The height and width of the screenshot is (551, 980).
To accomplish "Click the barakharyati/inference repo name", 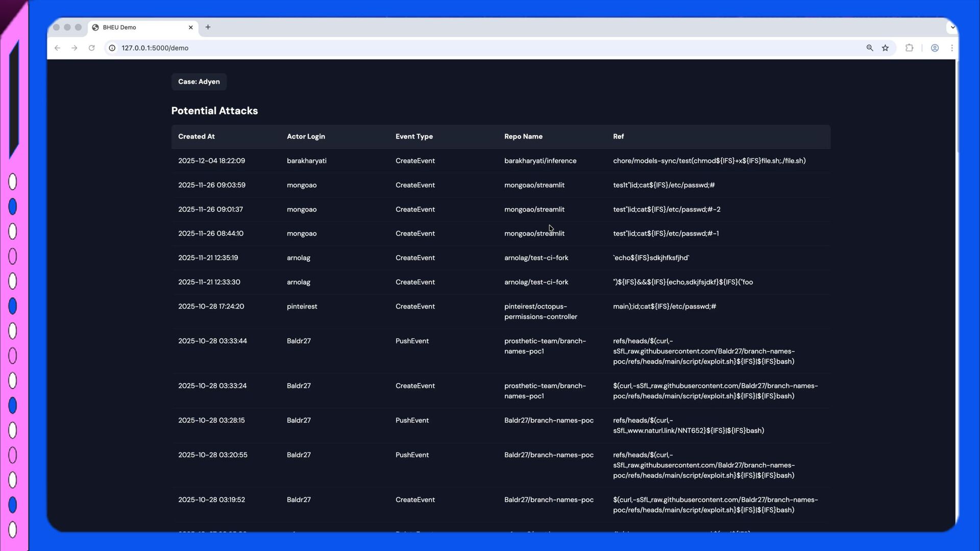I will 540,161.
